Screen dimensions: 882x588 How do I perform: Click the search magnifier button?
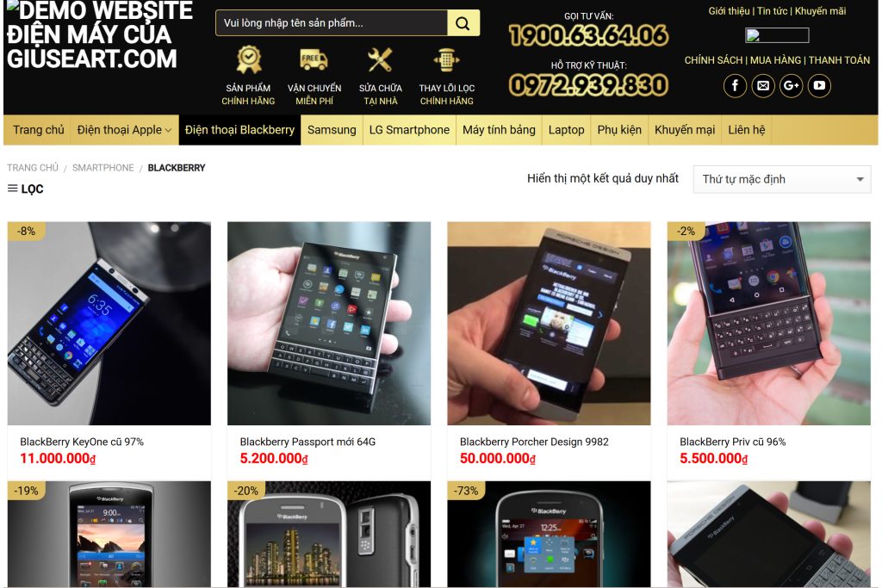[463, 23]
